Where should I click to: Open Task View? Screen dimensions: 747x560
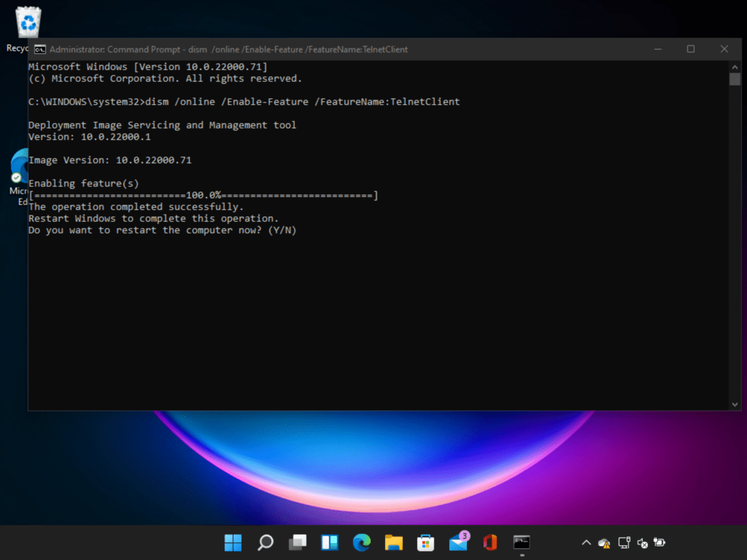pos(297,542)
